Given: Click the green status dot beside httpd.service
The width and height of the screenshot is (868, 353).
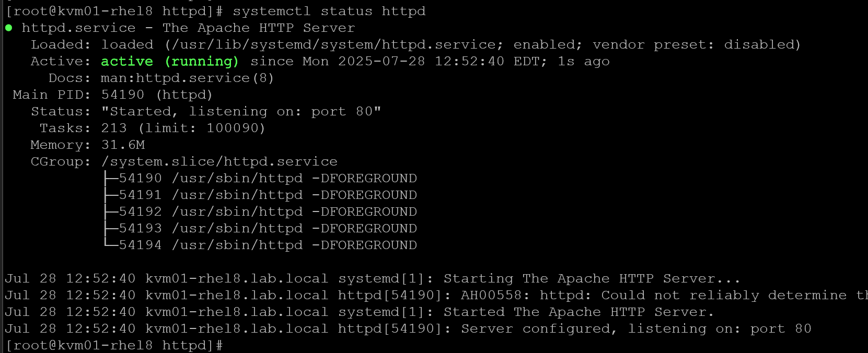Looking at the screenshot, I should click(x=9, y=28).
